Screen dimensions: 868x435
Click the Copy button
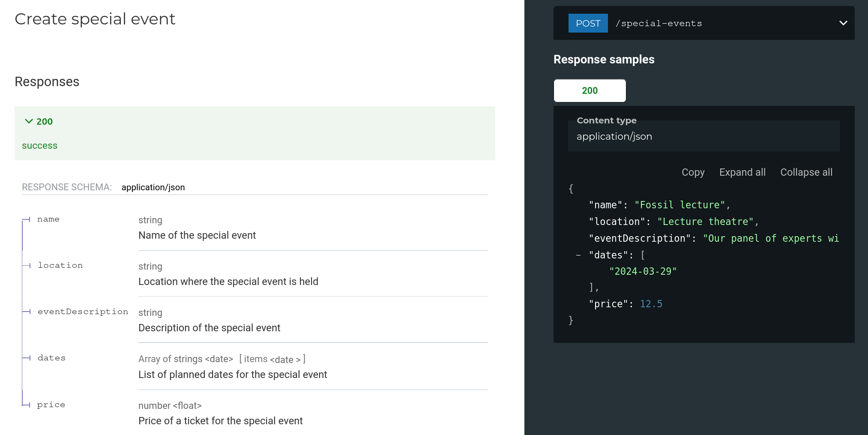tap(693, 172)
